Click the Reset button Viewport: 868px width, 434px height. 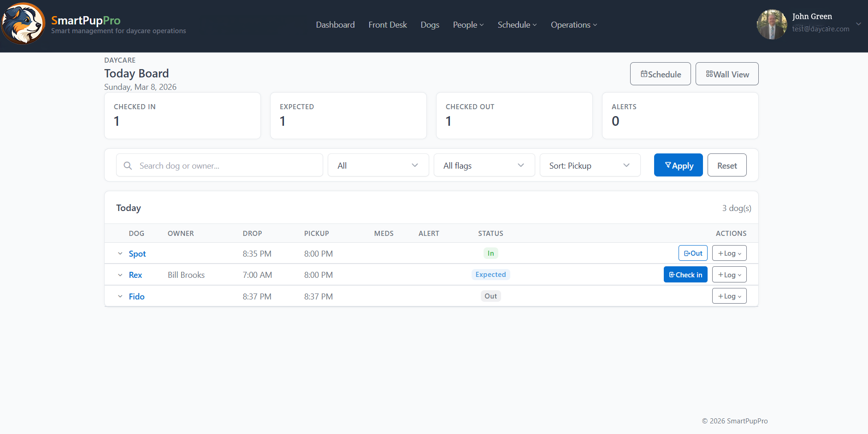pyautogui.click(x=727, y=165)
